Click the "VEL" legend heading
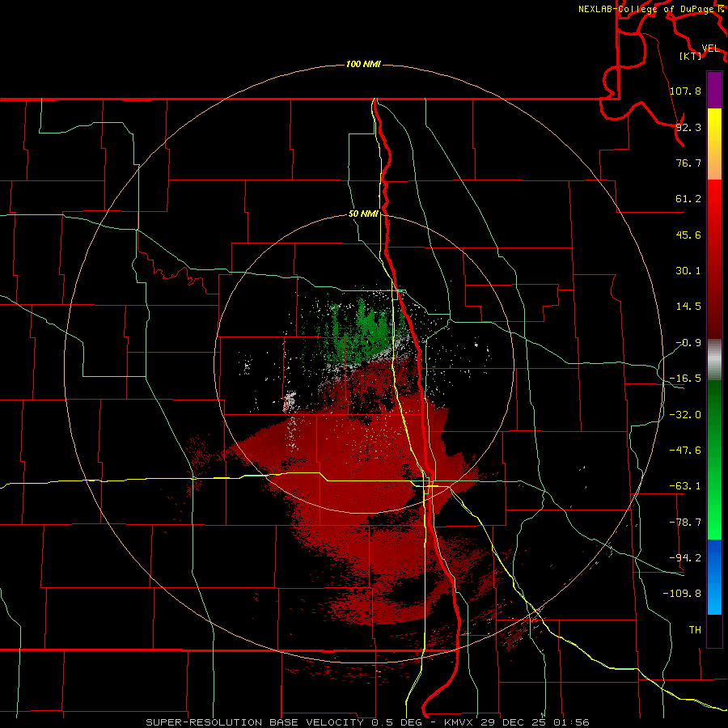728x728 pixels. [710, 49]
